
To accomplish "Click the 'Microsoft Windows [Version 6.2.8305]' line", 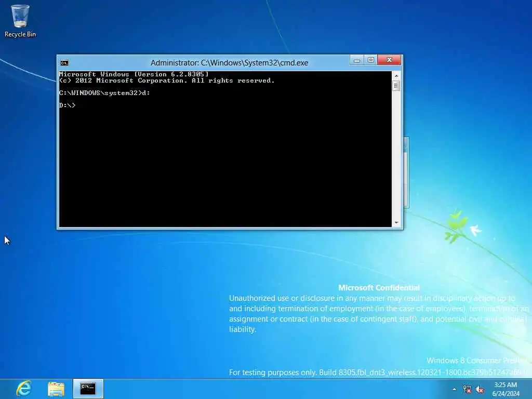I will coord(134,74).
